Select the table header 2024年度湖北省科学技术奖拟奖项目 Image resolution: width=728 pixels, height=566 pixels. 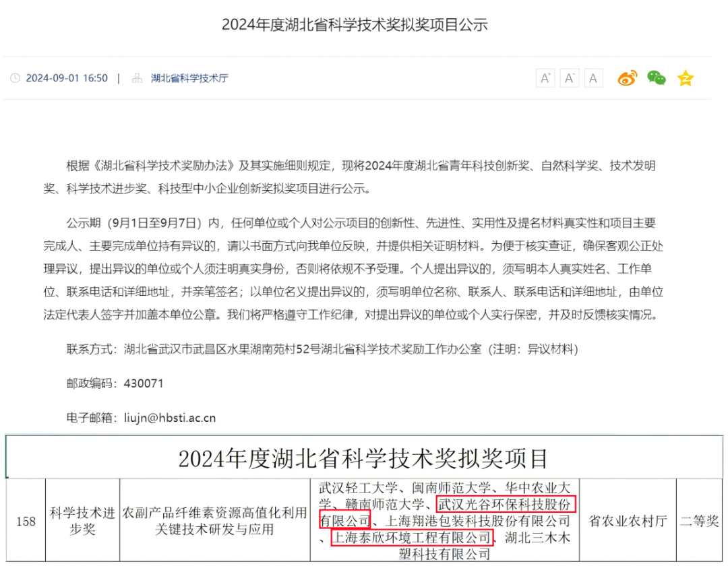pyautogui.click(x=363, y=458)
